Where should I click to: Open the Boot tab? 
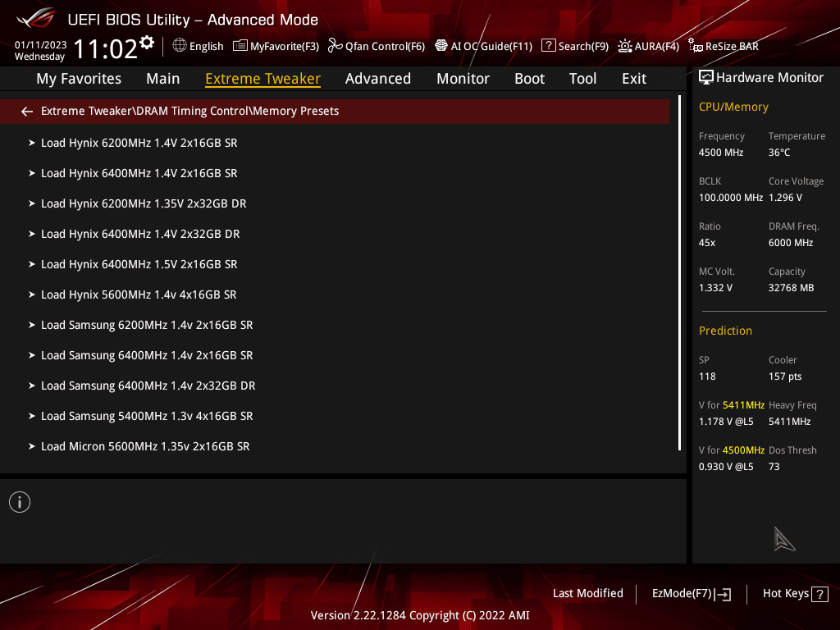529,79
